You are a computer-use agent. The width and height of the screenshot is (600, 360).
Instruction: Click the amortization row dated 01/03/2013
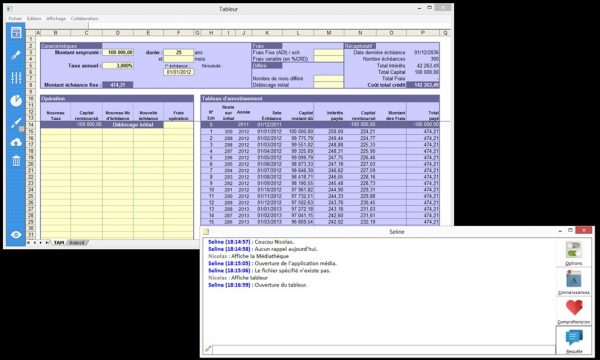coord(320,222)
